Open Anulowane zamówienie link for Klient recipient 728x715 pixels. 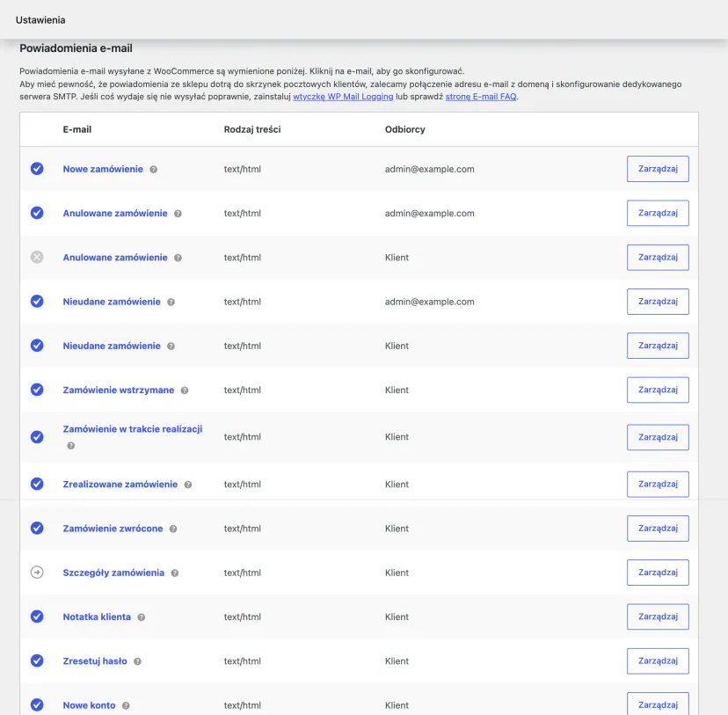pos(115,257)
